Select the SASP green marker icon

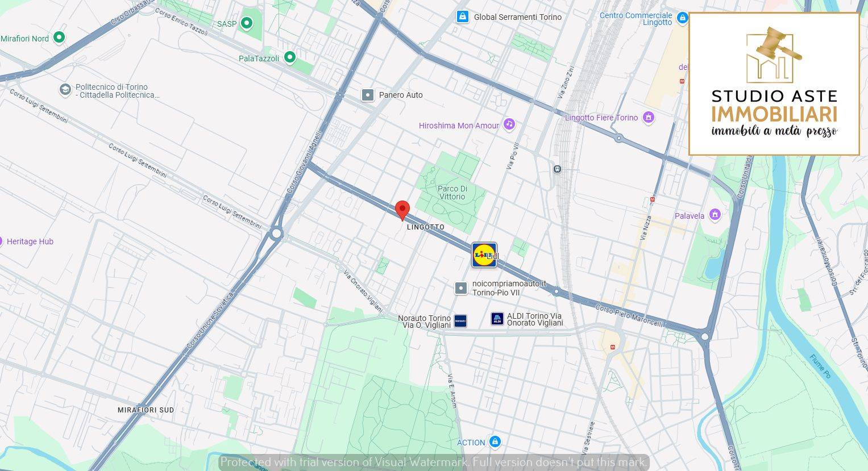click(246, 23)
